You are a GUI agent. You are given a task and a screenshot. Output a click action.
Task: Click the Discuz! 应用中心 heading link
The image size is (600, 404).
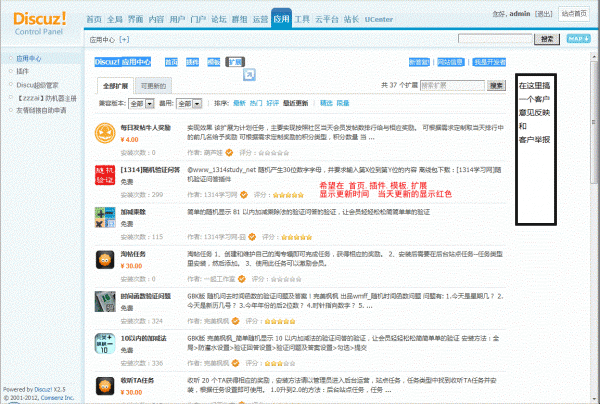click(x=123, y=62)
